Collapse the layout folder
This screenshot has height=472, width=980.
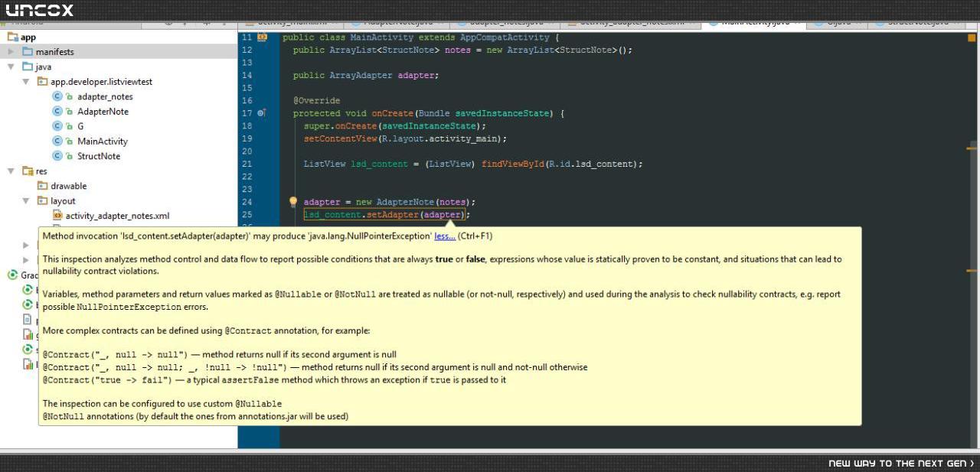[x=26, y=201]
